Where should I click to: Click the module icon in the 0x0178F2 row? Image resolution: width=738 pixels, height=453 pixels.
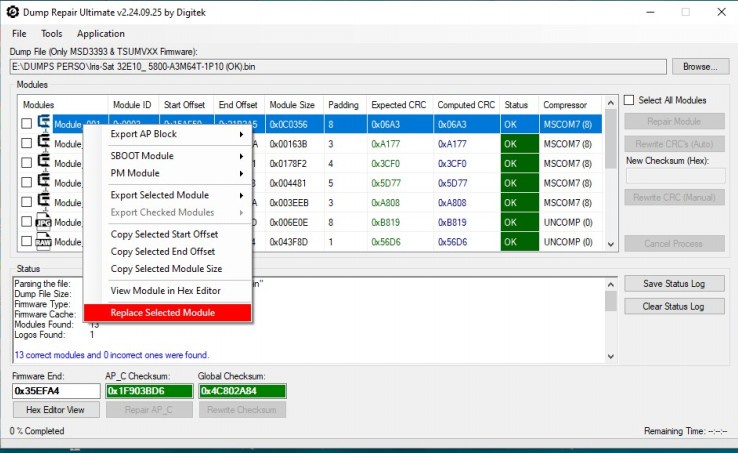[44, 162]
